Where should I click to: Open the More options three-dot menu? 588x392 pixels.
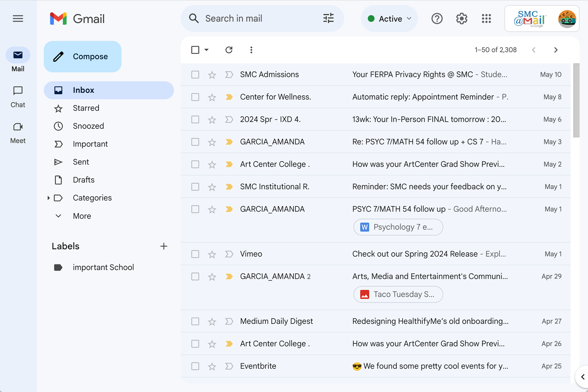251,50
